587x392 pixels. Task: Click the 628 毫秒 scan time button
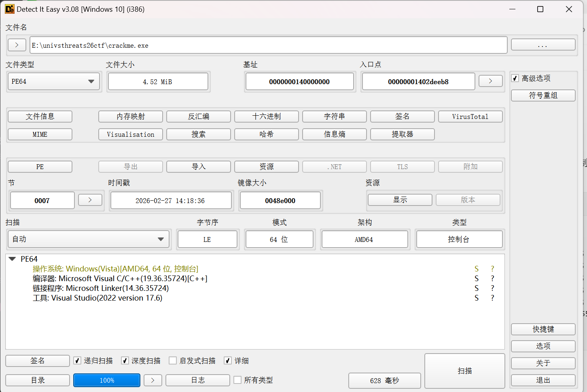point(384,381)
